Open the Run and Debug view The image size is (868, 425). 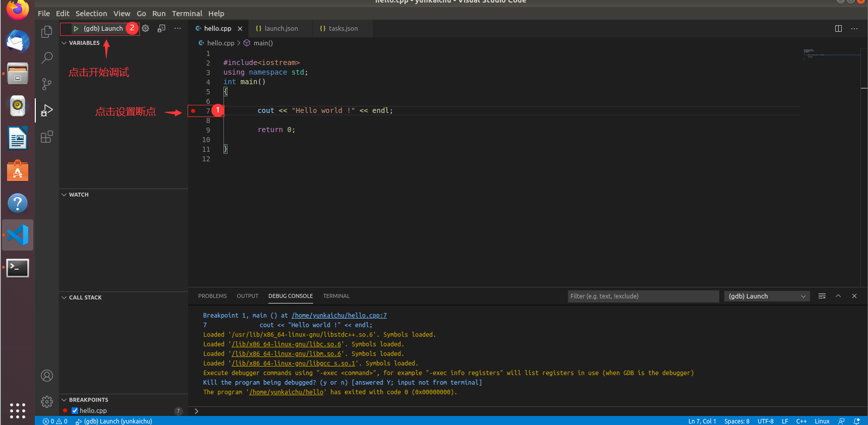46,110
